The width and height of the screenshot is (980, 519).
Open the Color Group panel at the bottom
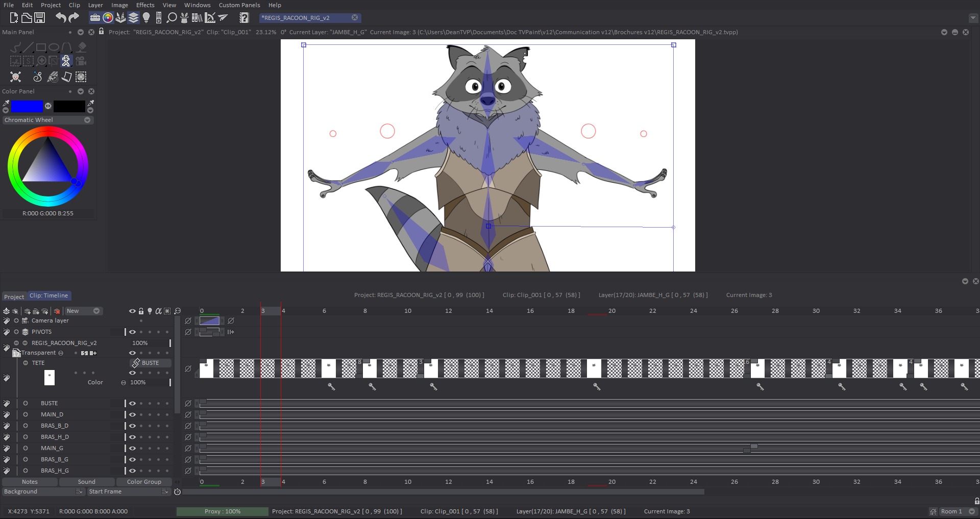click(x=144, y=481)
